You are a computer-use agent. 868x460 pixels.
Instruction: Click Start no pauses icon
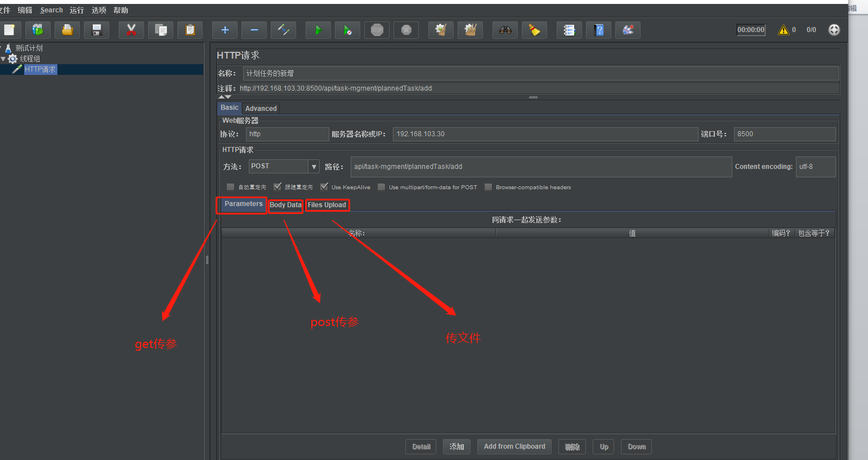(x=347, y=30)
